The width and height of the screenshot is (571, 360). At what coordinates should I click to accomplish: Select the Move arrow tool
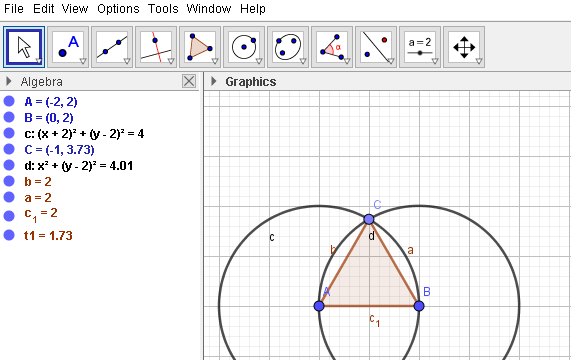[24, 47]
